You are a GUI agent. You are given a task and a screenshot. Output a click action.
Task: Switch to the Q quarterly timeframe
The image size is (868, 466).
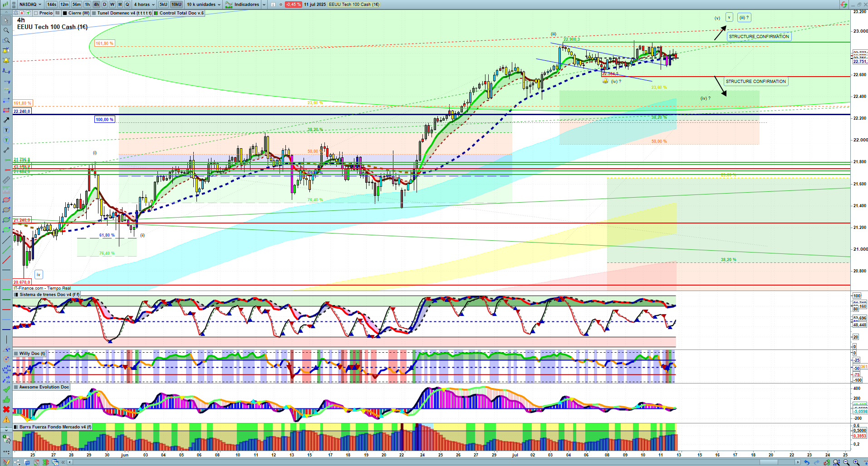(x=127, y=5)
